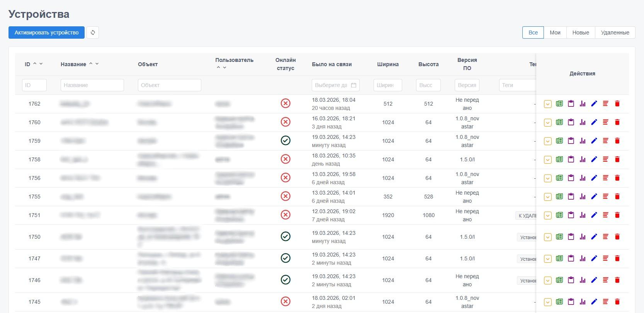The width and height of the screenshot is (644, 313).
Task: Click the Теги filter field
Action: point(518,85)
